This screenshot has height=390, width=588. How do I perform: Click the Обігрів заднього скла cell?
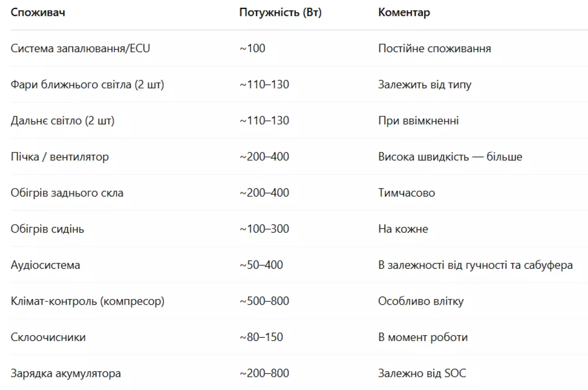(67, 193)
